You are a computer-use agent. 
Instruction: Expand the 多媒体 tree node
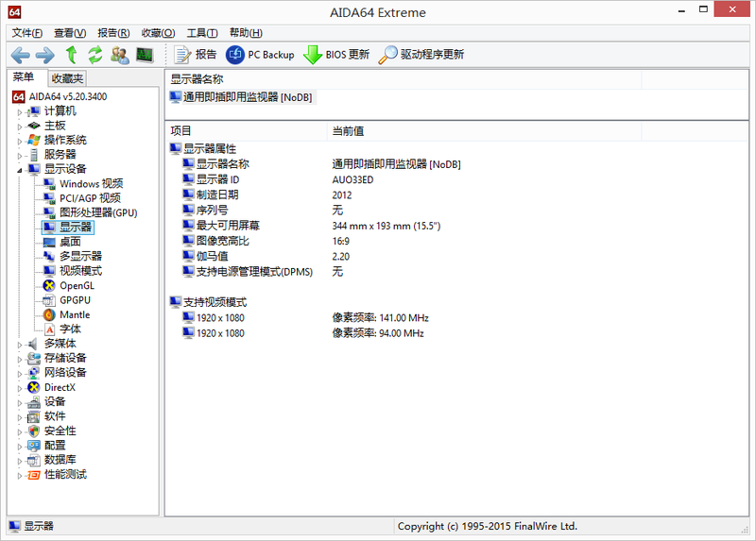pos(20,345)
